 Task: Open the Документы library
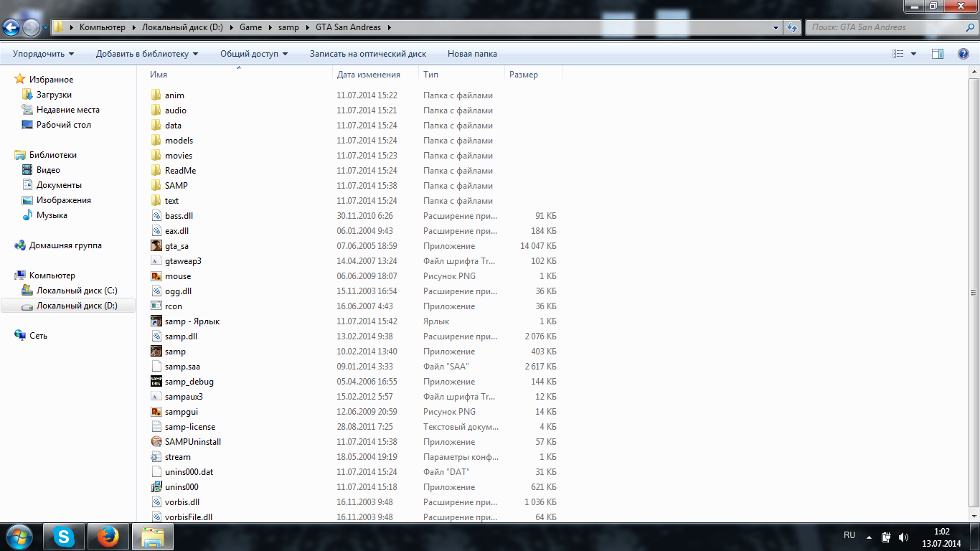click(x=59, y=185)
